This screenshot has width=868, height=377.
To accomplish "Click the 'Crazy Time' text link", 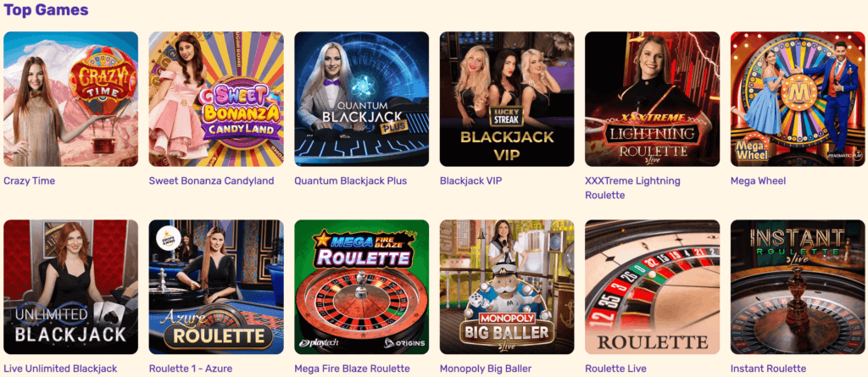I will (30, 180).
